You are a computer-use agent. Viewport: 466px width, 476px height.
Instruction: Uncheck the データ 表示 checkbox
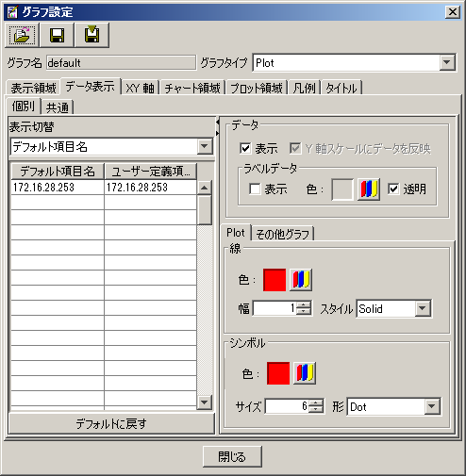click(245, 148)
